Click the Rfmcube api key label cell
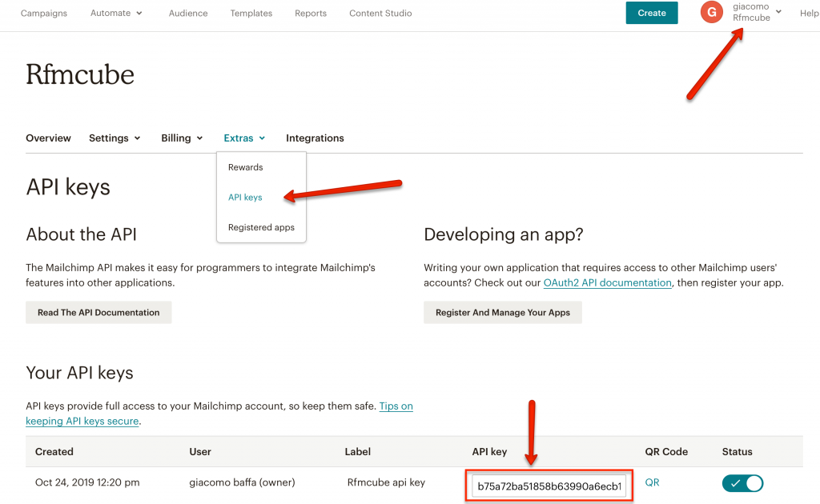The image size is (820, 504). pyautogui.click(x=386, y=482)
